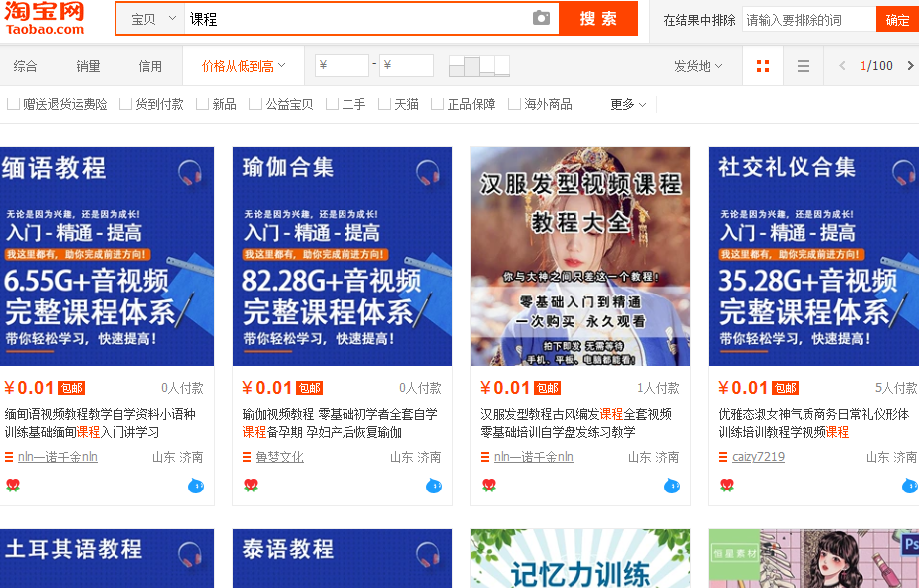Click blue Wangwang chat icon under Burmese course
Screen dimensions: 919x588
coord(195,486)
